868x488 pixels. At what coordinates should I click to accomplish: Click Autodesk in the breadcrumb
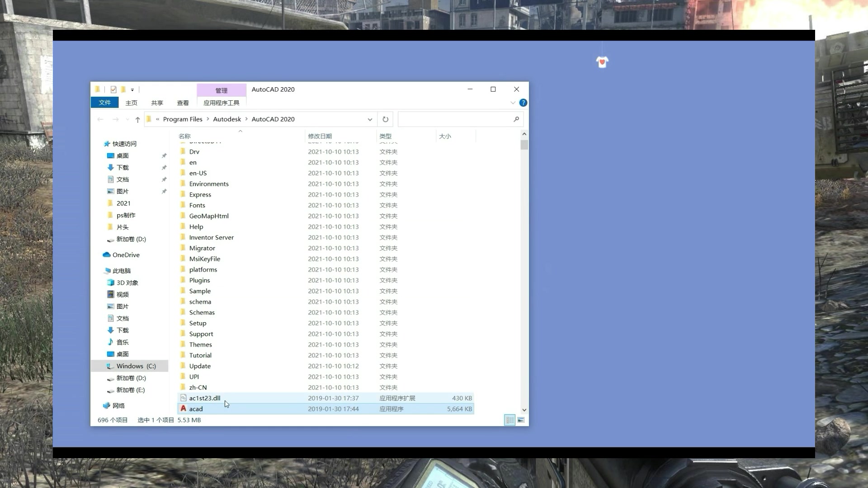click(x=227, y=119)
